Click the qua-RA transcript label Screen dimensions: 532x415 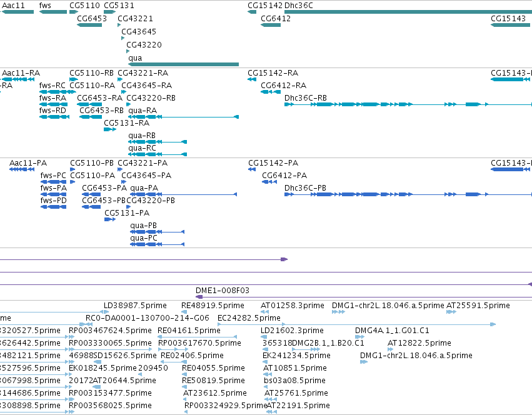tap(143, 111)
